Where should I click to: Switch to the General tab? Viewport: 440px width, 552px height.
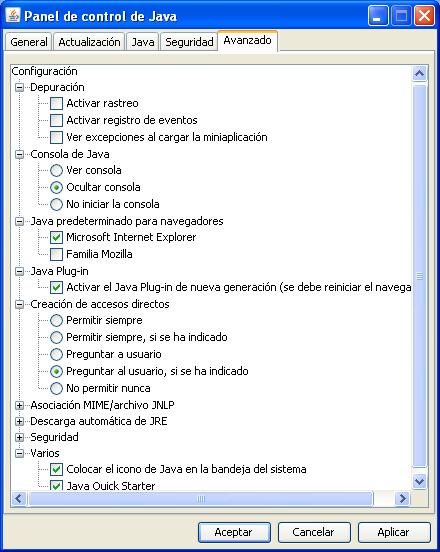pyautogui.click(x=29, y=42)
